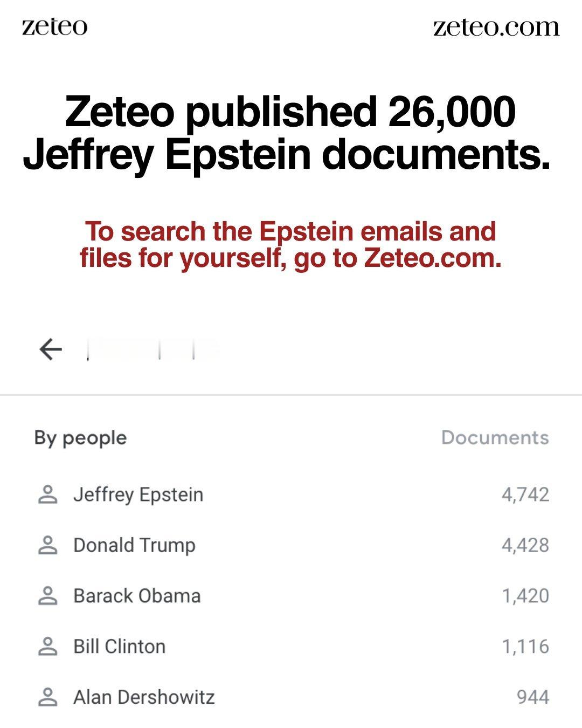Select the person icon beside Bill Clinton

(x=49, y=647)
